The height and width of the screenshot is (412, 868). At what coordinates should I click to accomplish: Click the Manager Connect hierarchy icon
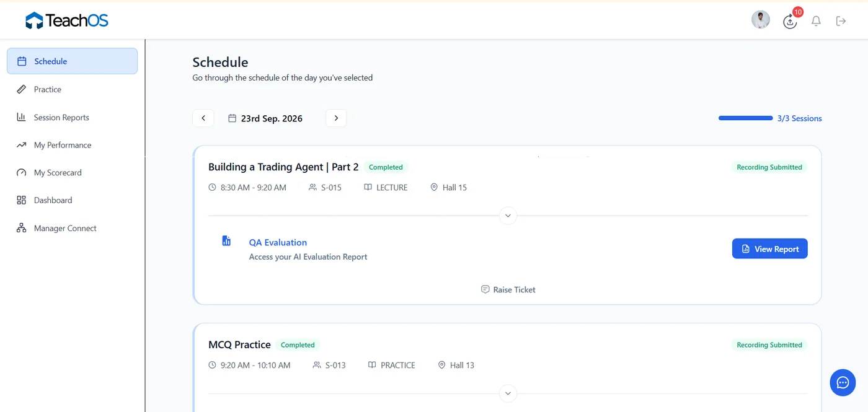tap(22, 228)
